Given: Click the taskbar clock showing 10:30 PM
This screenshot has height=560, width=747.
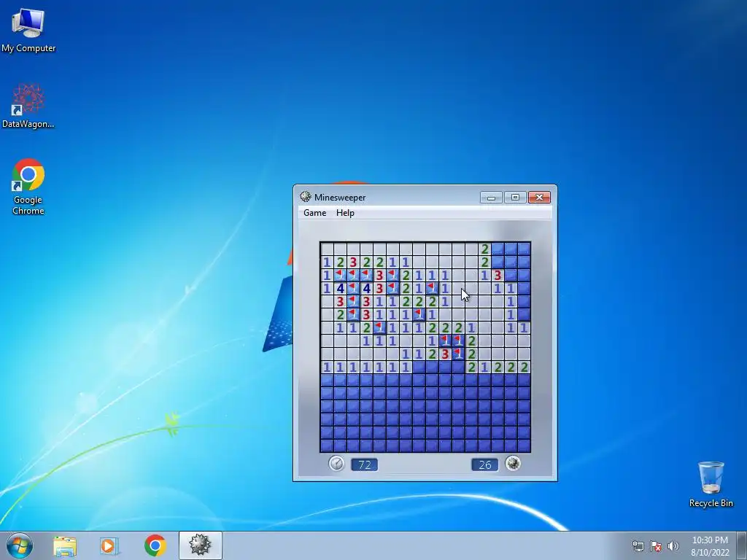Looking at the screenshot, I should [x=710, y=546].
